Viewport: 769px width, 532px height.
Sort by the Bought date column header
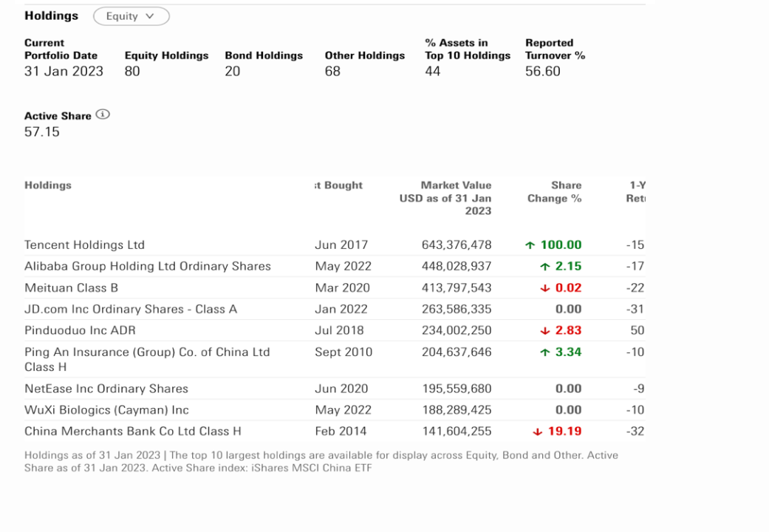tap(338, 185)
